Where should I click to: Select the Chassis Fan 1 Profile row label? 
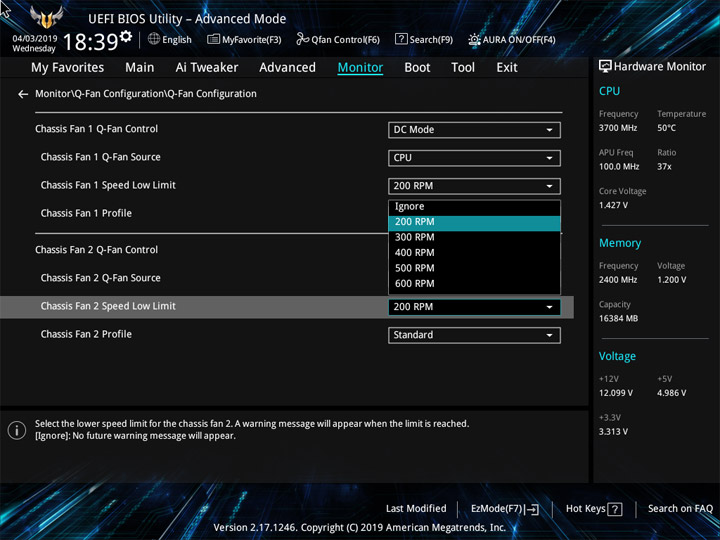click(86, 214)
